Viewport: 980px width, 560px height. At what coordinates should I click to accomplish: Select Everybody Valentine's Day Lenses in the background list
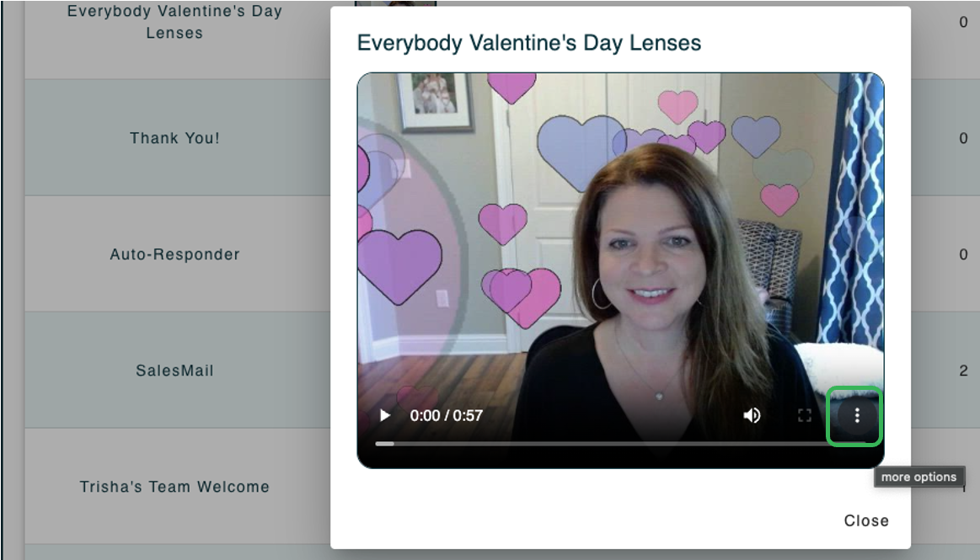pyautogui.click(x=174, y=23)
